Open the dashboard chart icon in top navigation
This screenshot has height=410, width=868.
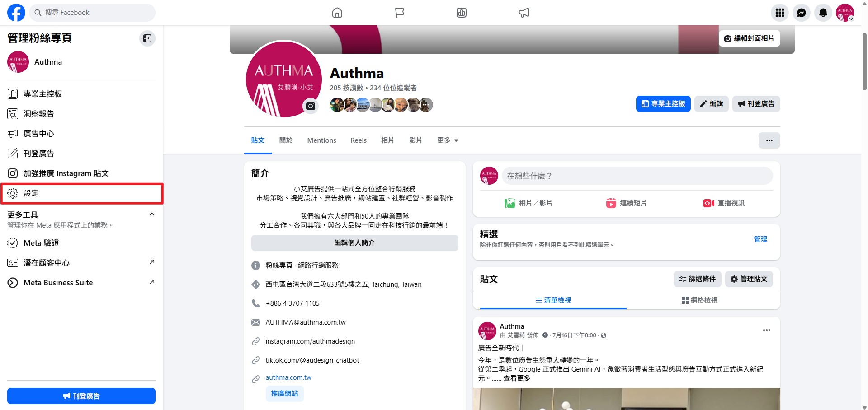tap(462, 13)
